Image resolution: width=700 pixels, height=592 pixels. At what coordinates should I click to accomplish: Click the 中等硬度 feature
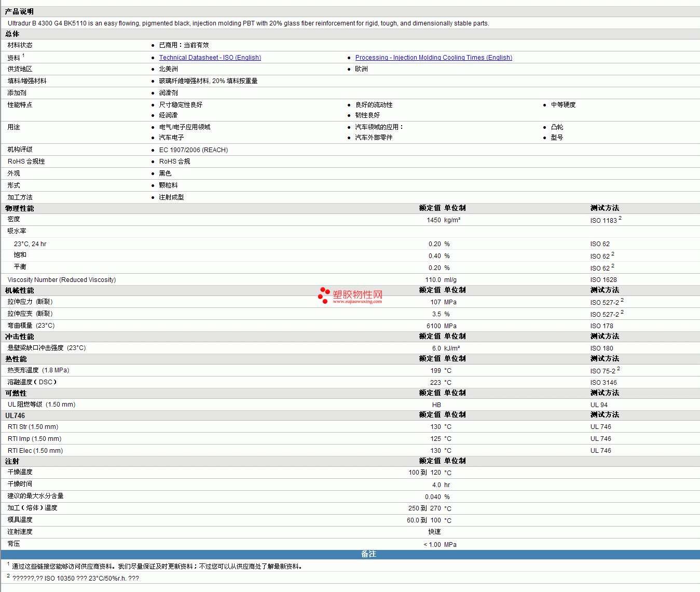click(x=563, y=105)
